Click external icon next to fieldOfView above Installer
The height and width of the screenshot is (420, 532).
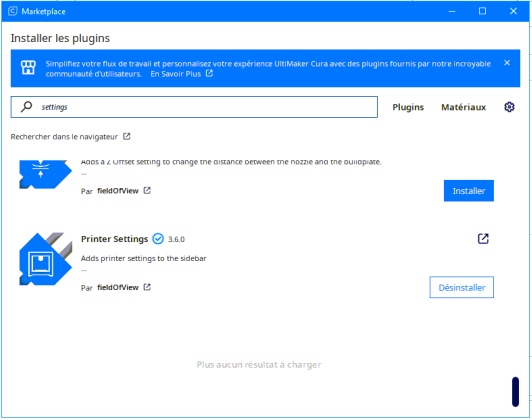147,190
